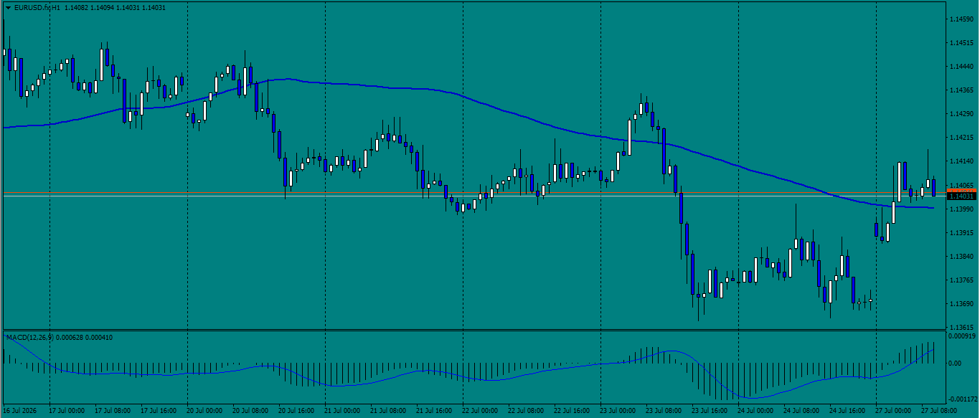
Task: Click the 20 Jul 16:00 time label
Action: click(x=296, y=412)
